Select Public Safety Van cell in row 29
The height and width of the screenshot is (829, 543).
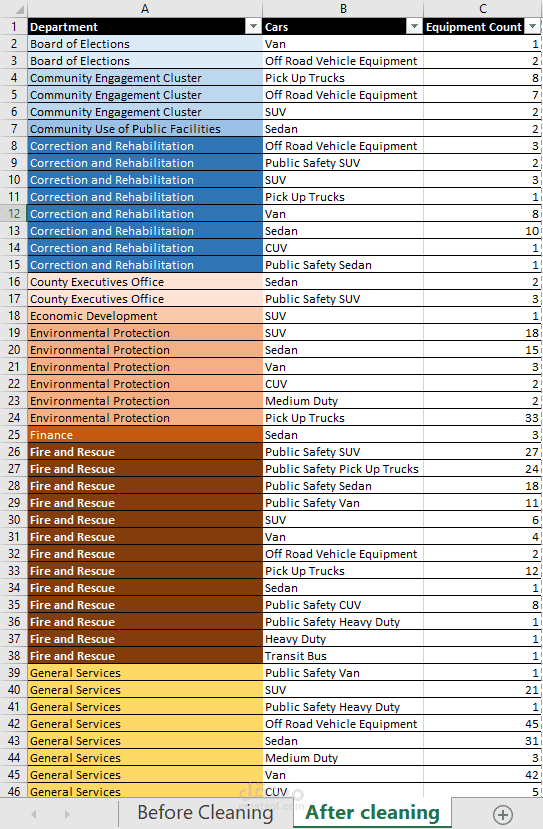pos(343,503)
